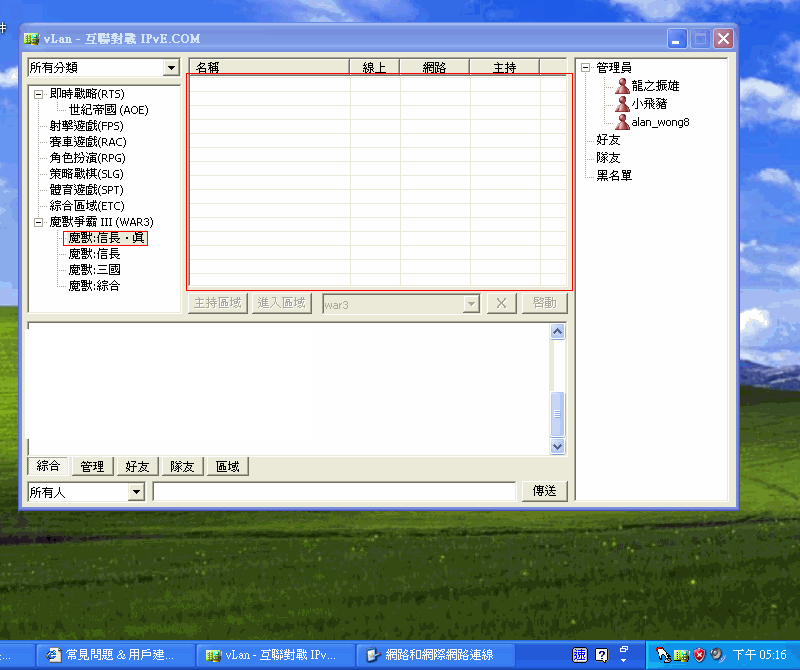Open the 所有人 recipient dropdown
The height and width of the screenshot is (670, 800).
tap(136, 492)
